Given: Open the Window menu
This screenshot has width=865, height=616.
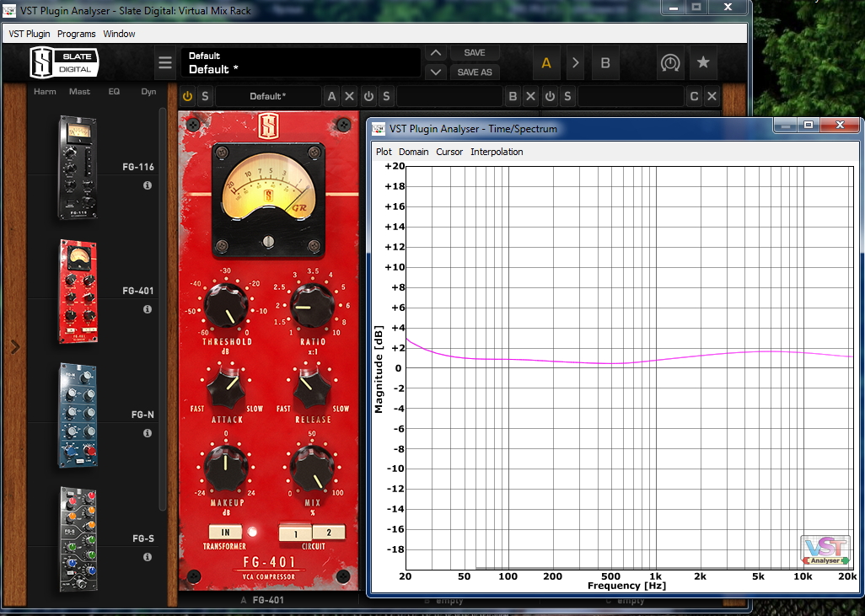Looking at the screenshot, I should (x=119, y=34).
